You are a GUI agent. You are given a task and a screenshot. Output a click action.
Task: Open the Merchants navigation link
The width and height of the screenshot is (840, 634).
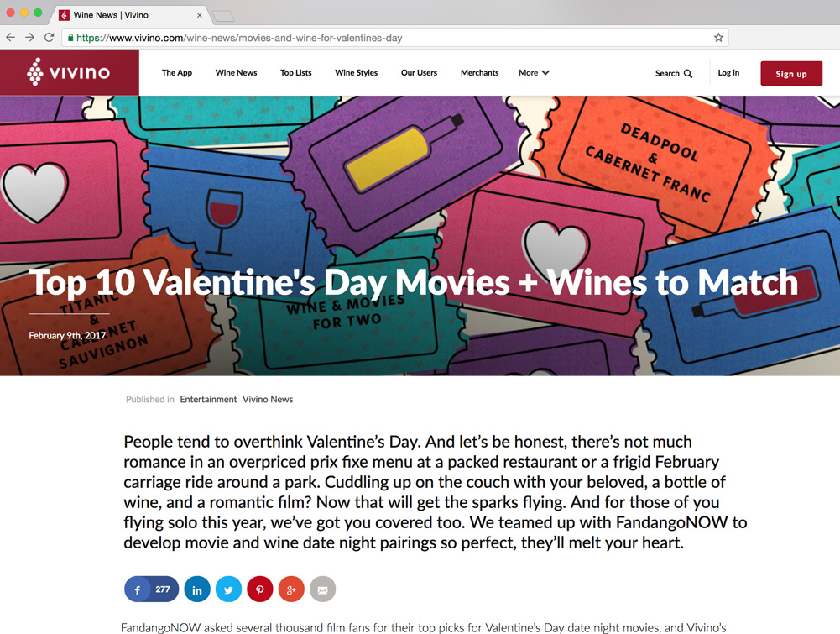tap(479, 72)
